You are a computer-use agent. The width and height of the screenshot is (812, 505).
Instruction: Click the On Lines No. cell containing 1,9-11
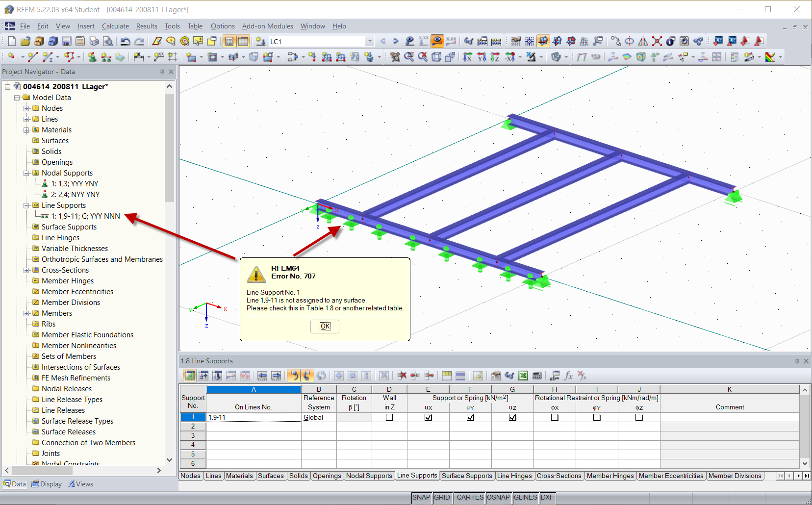[254, 417]
